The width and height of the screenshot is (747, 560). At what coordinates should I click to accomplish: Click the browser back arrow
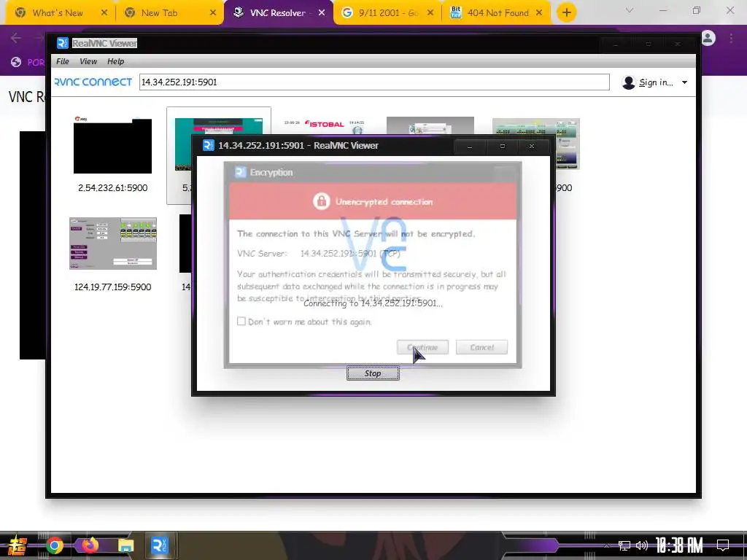[x=16, y=38]
